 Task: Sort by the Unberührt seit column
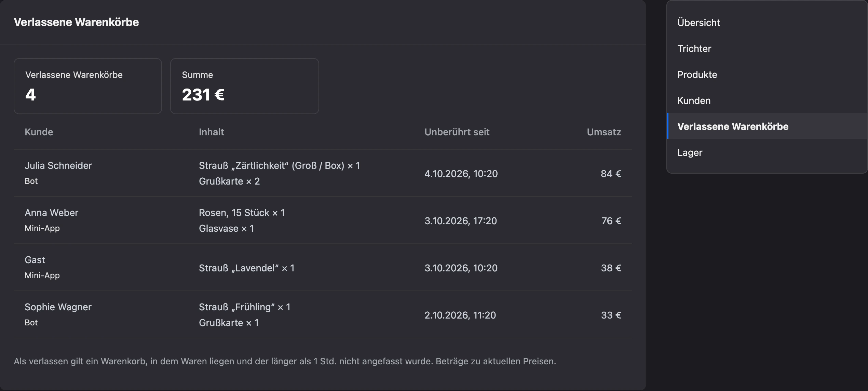[457, 132]
